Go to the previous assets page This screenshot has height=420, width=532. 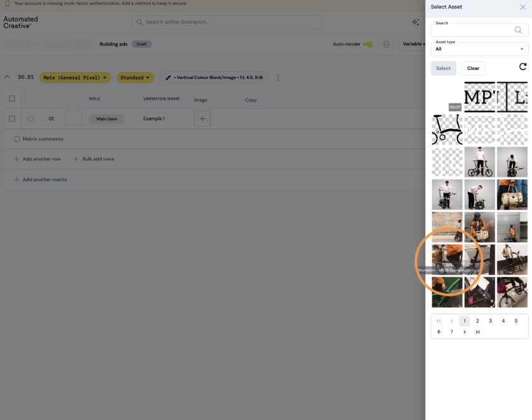pos(452,321)
